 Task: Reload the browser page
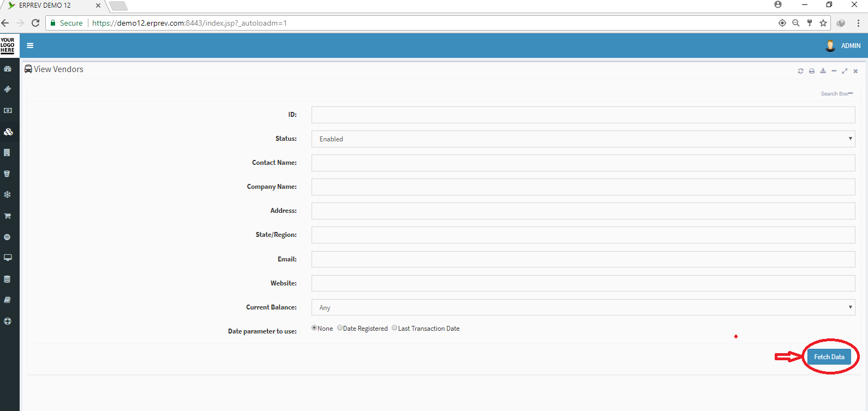click(x=35, y=23)
